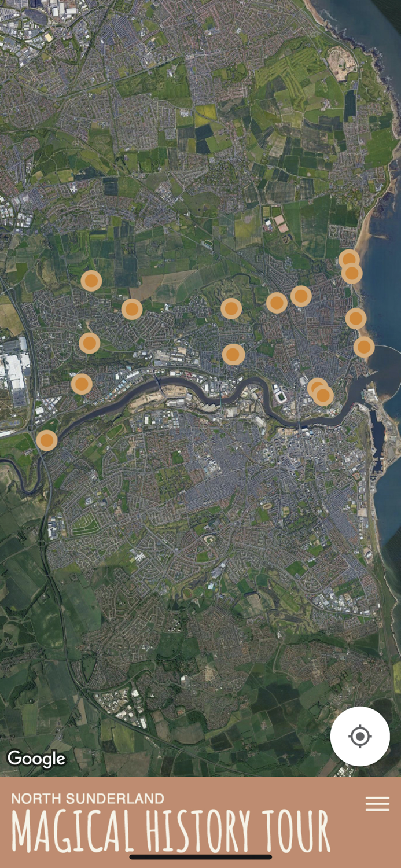Open the hamburger menu

(x=377, y=804)
